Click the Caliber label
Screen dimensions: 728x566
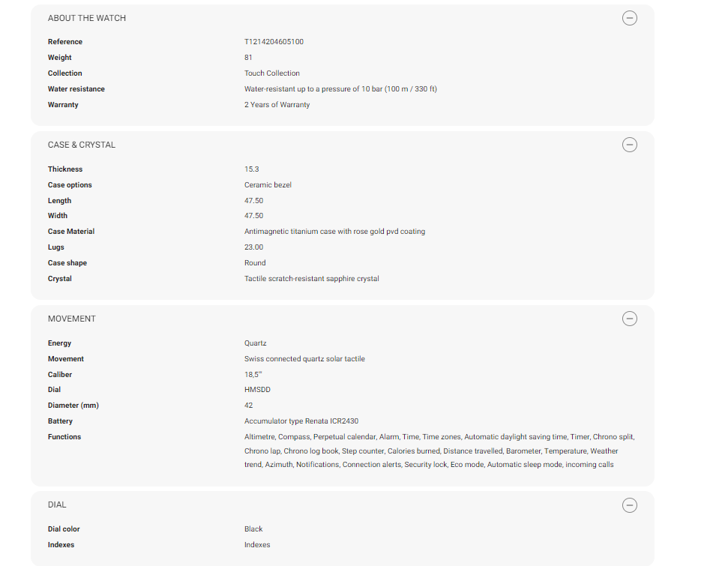60,375
